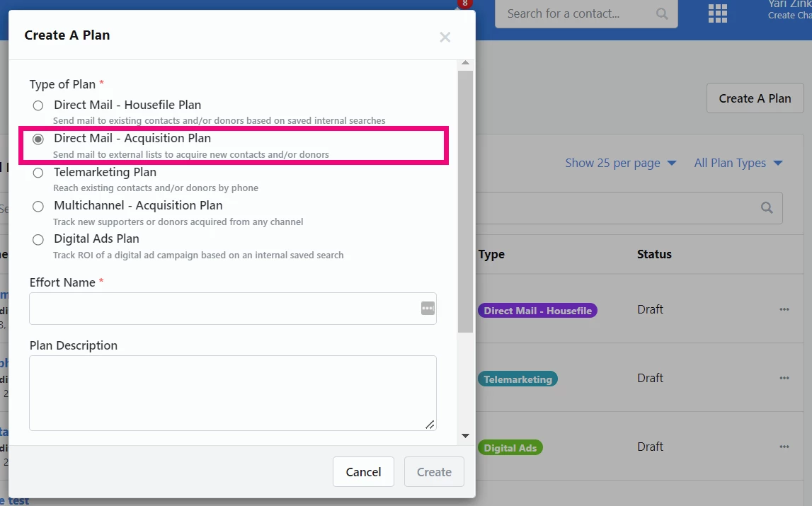This screenshot has height=506, width=812.
Task: Choose the Telemarketing Plan radio option
Action: (38, 172)
